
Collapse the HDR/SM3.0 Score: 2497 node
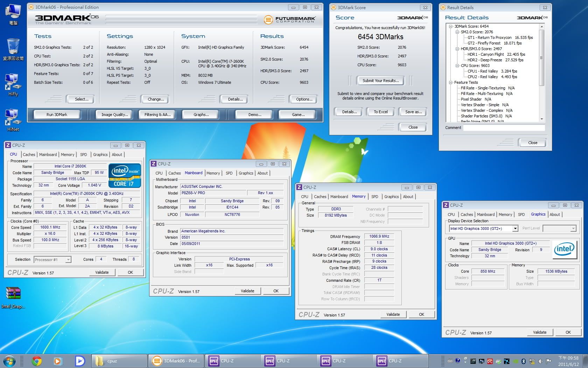pos(457,49)
